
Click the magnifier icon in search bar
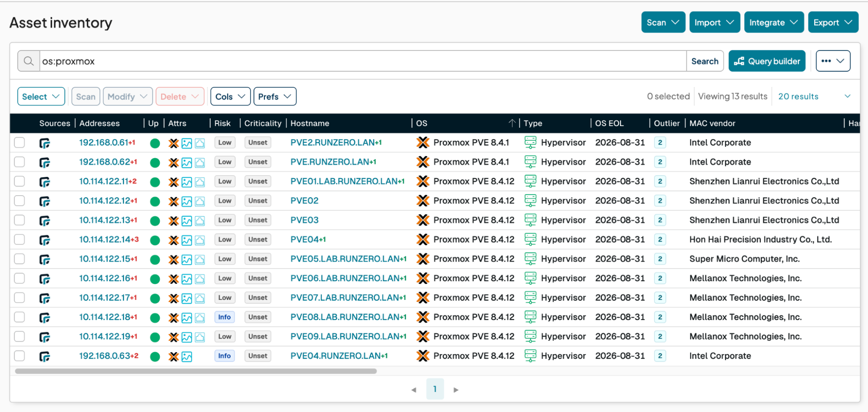coord(29,61)
